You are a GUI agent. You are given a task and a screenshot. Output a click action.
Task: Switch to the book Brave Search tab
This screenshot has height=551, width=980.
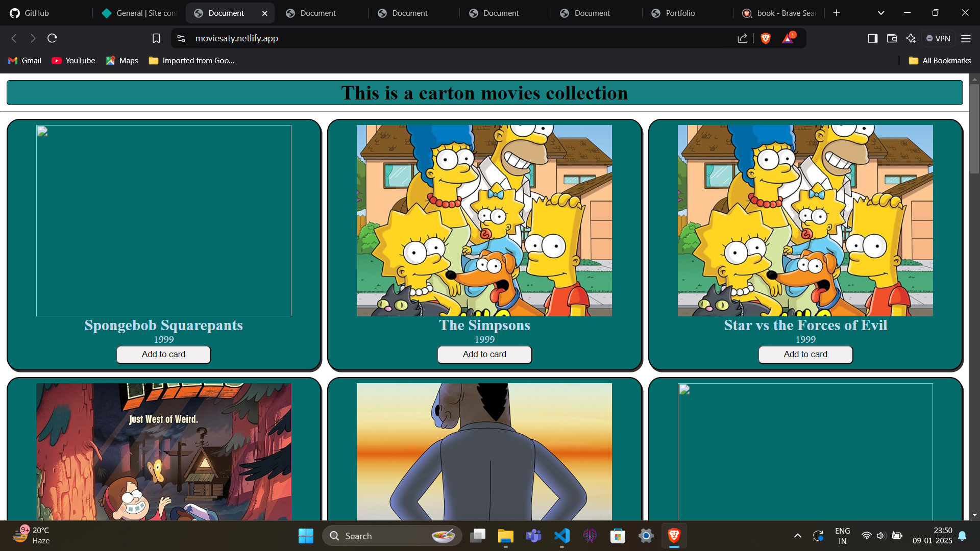[x=780, y=13]
